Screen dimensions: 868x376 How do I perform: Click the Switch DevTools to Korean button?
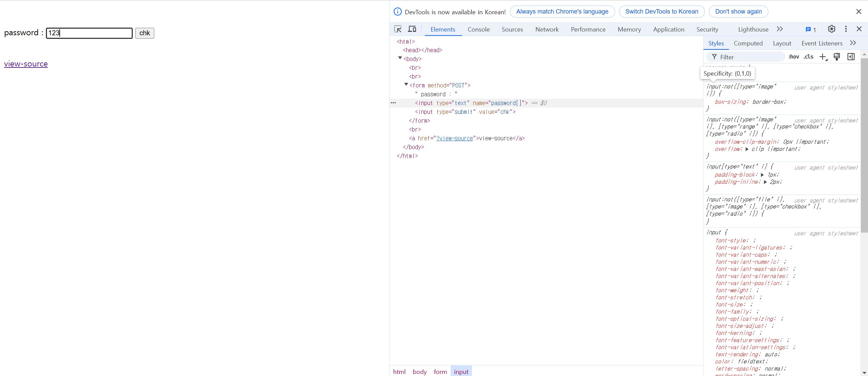coord(662,12)
